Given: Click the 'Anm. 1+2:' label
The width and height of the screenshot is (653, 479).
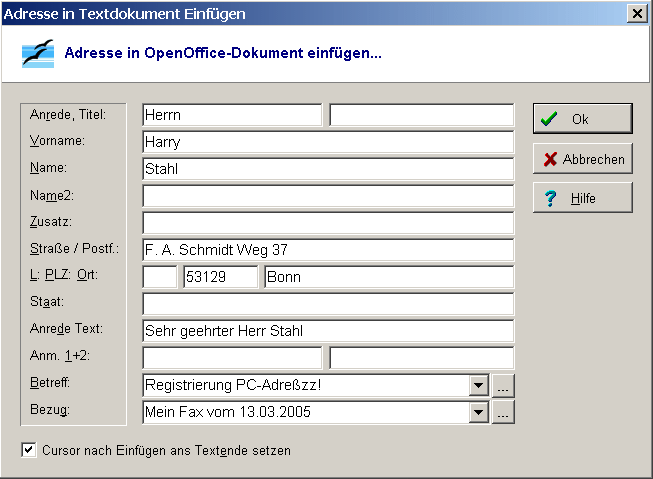Looking at the screenshot, I should [x=60, y=356].
